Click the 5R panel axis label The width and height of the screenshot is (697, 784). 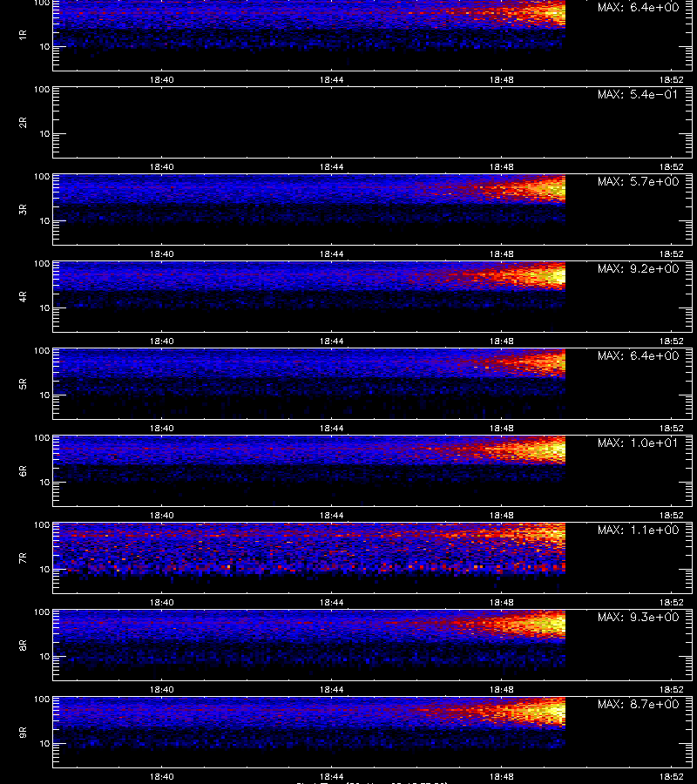pyautogui.click(x=23, y=384)
